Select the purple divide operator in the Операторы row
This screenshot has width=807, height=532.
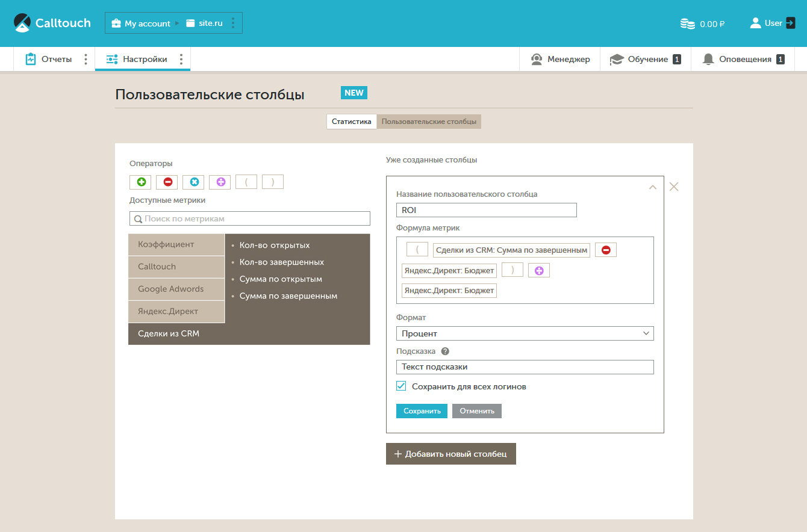pos(220,182)
